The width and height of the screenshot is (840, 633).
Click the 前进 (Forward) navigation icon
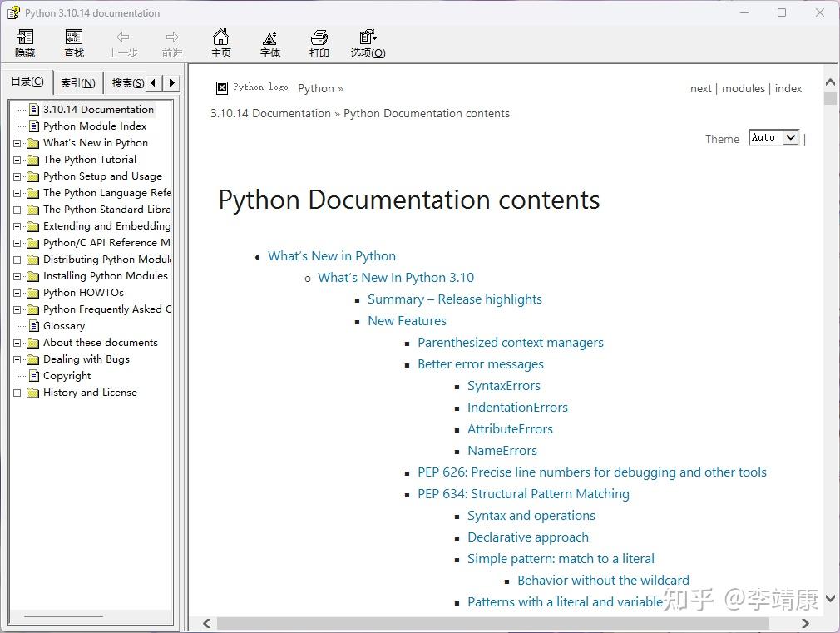click(171, 42)
